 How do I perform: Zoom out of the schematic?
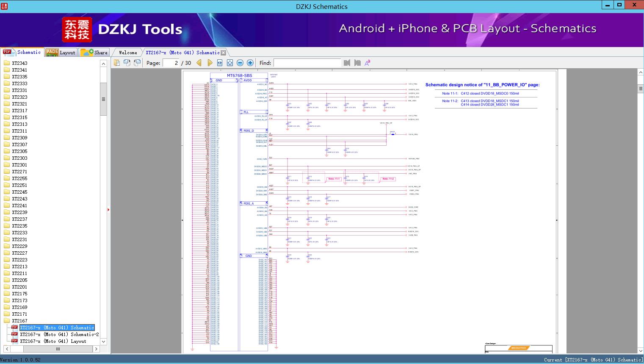point(240,63)
